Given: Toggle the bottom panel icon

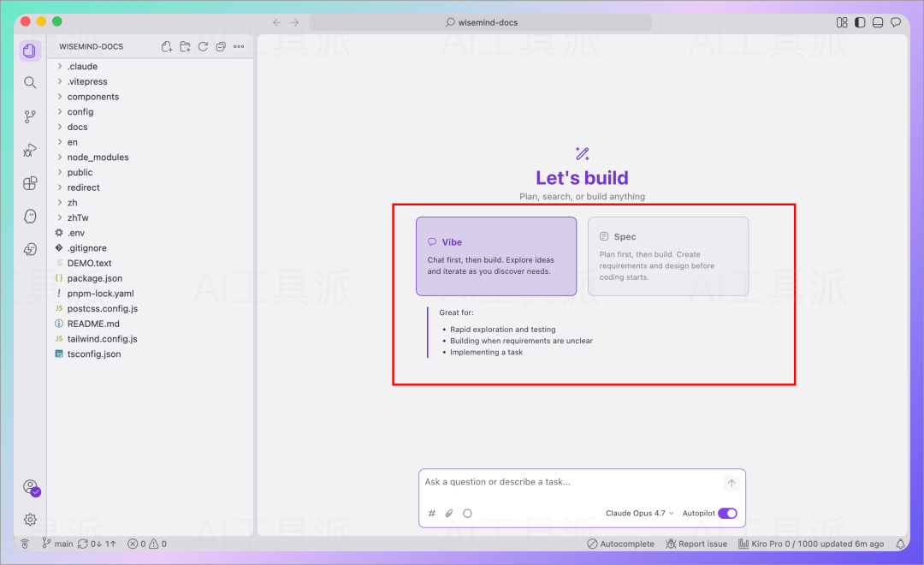Looking at the screenshot, I should tap(878, 22).
